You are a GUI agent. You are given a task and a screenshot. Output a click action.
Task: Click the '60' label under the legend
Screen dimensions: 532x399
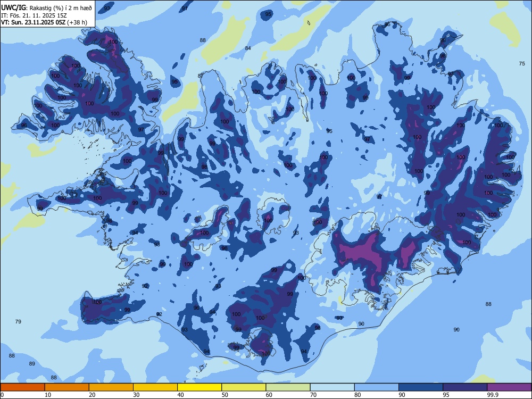point(269,395)
